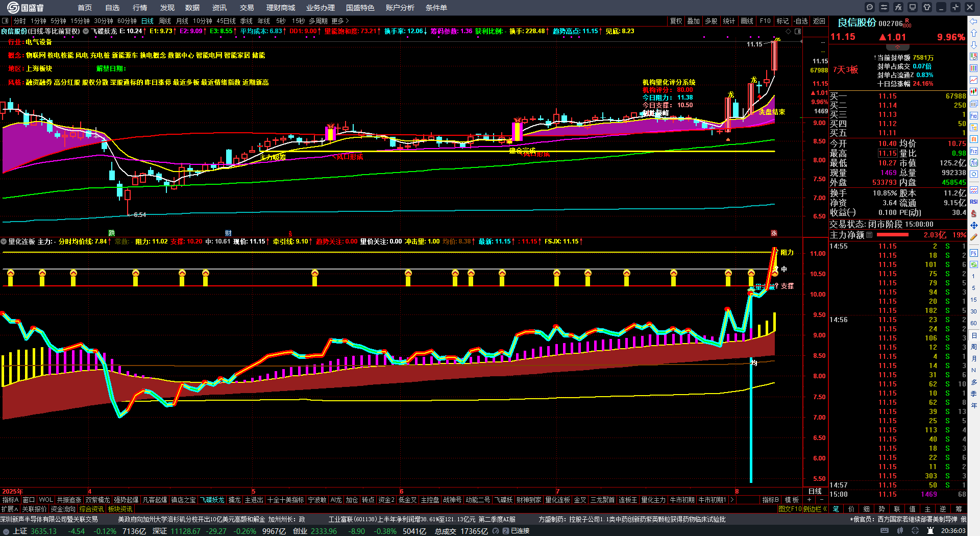
Task: Open the 行情 menu
Action: [140, 8]
